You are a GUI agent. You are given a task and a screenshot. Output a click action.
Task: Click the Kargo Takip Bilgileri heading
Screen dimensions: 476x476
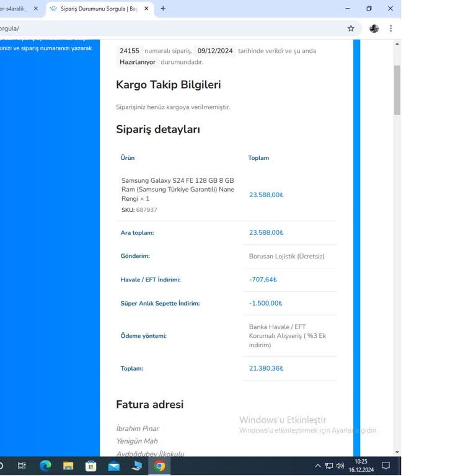tap(168, 85)
